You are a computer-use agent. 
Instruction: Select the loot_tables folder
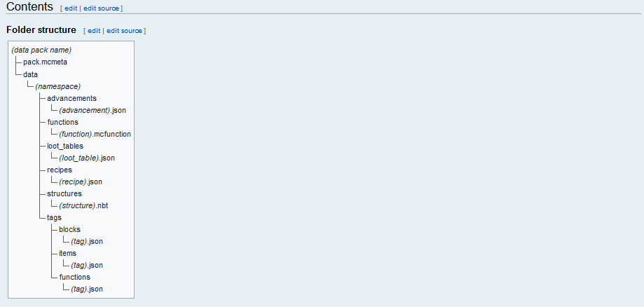[x=65, y=146]
